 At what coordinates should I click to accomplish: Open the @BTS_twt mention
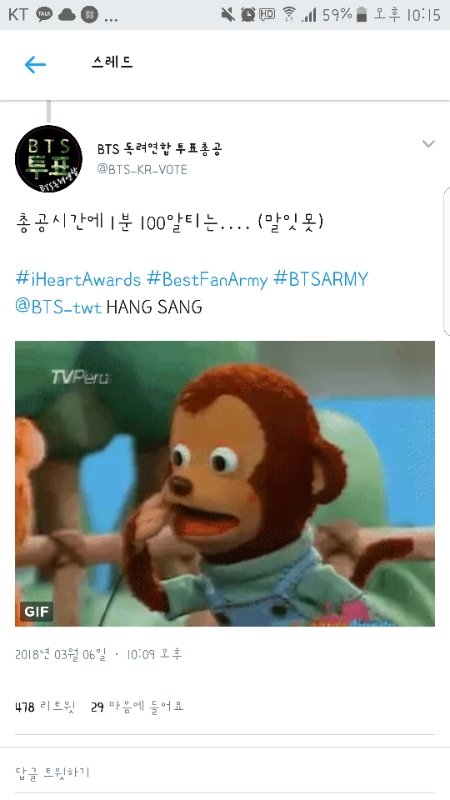point(58,307)
